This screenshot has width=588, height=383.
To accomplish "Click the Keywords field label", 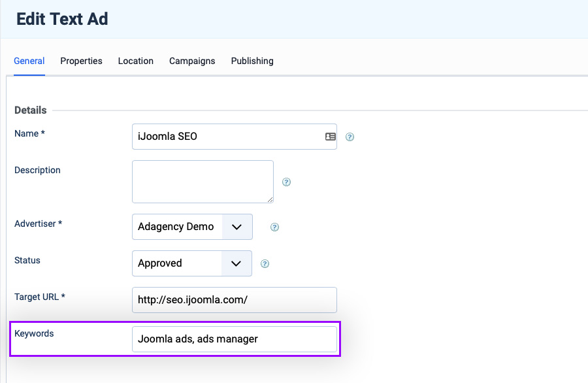I will click(x=34, y=333).
